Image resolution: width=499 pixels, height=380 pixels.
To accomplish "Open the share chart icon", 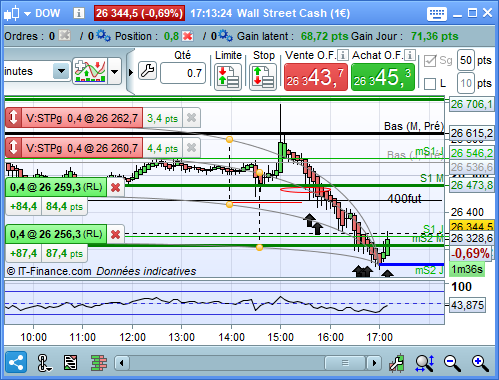I will tap(16, 362).
